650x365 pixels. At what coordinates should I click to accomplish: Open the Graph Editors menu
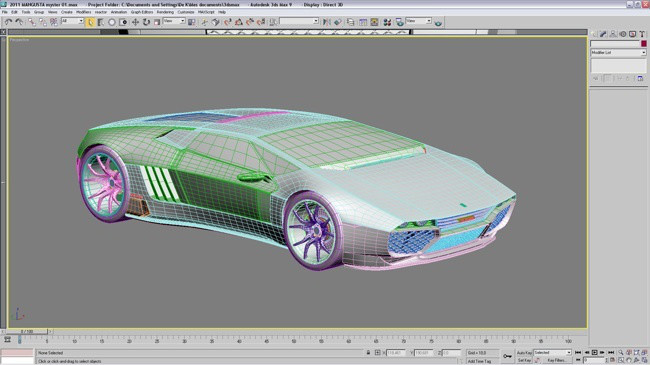click(x=142, y=12)
